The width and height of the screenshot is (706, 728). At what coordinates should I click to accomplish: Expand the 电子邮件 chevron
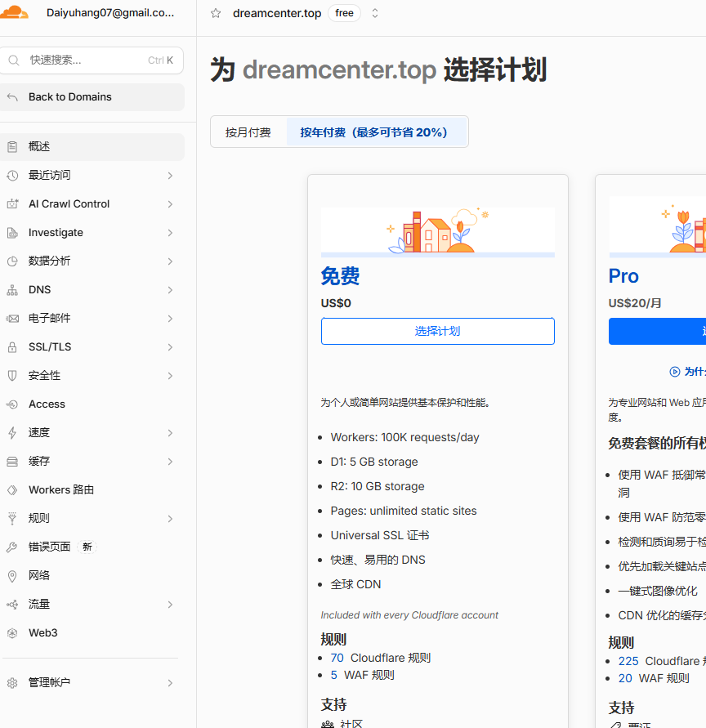click(x=170, y=319)
